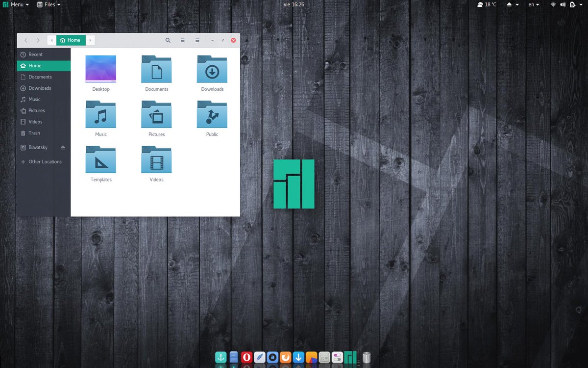This screenshot has height=368, width=588.
Task: Open the grey dials dock icon
Action: coord(324,357)
